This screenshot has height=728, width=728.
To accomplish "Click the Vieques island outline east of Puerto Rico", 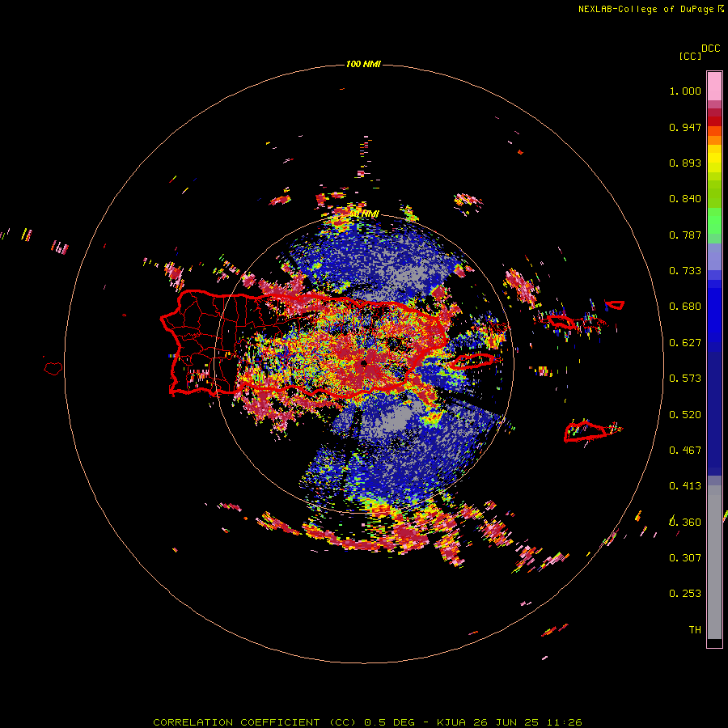I will (x=472, y=362).
